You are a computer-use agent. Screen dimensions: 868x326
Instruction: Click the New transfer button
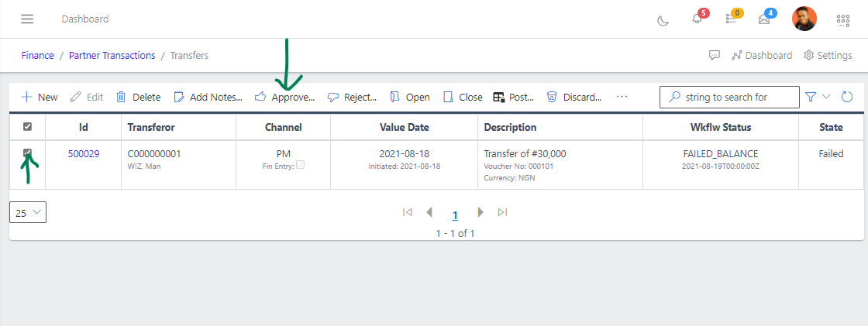coord(40,97)
